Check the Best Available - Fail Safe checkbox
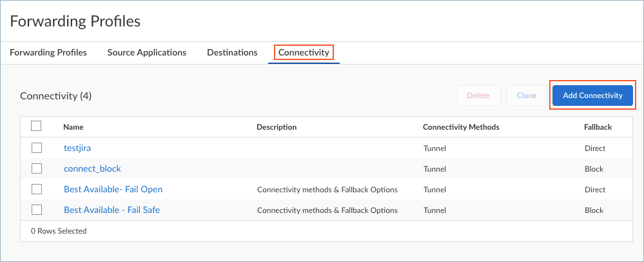Image resolution: width=644 pixels, height=262 pixels. point(37,210)
